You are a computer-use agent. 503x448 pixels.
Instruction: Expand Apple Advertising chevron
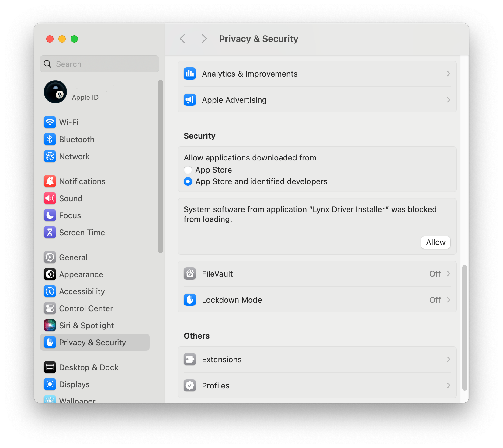pos(449,100)
